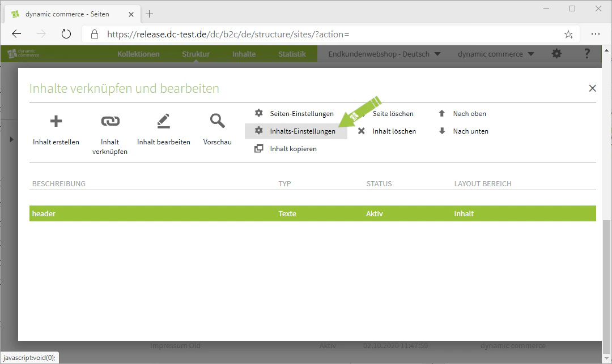612x364 pixels.
Task: Click Inhalt löschen label
Action: (x=394, y=131)
